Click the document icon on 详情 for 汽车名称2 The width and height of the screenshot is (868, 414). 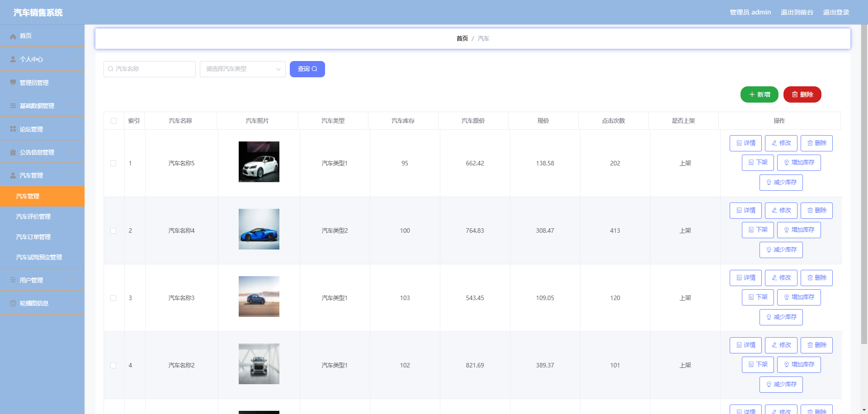(x=739, y=345)
